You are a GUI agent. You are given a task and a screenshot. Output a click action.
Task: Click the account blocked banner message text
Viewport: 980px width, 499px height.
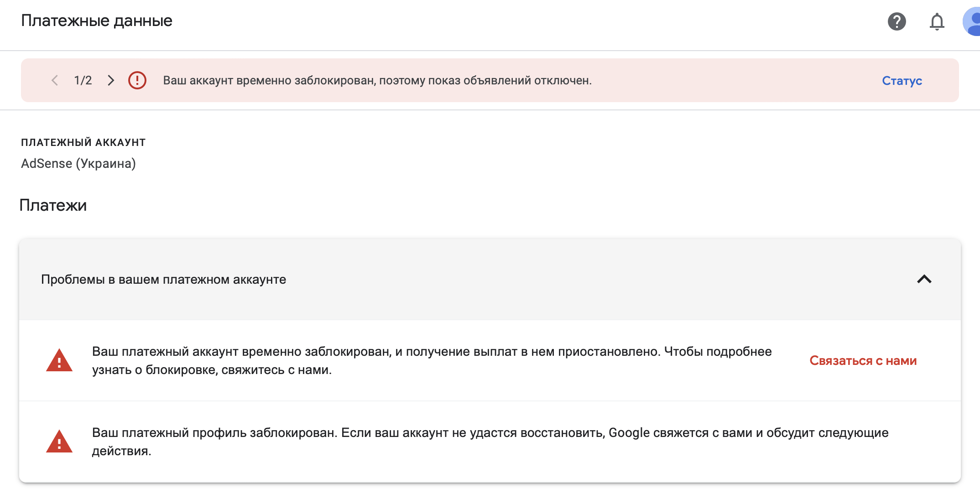coord(377,81)
